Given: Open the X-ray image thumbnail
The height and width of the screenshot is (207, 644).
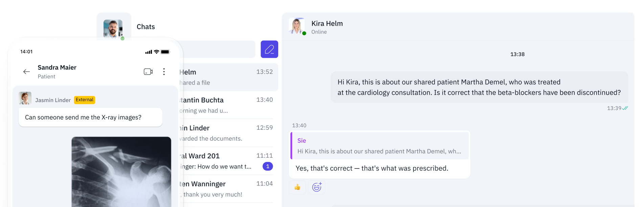Looking at the screenshot, I should pyautogui.click(x=121, y=172).
